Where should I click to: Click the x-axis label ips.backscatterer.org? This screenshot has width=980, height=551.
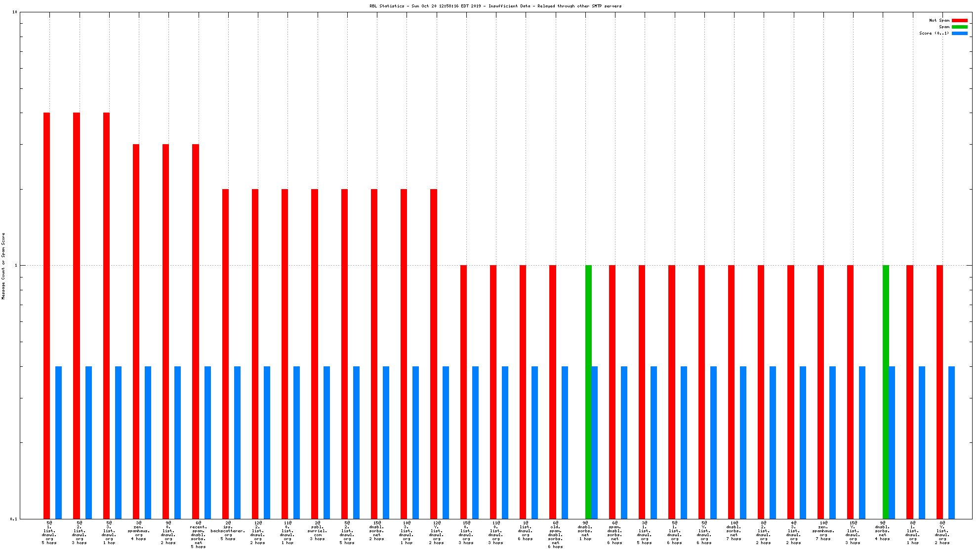tap(228, 531)
